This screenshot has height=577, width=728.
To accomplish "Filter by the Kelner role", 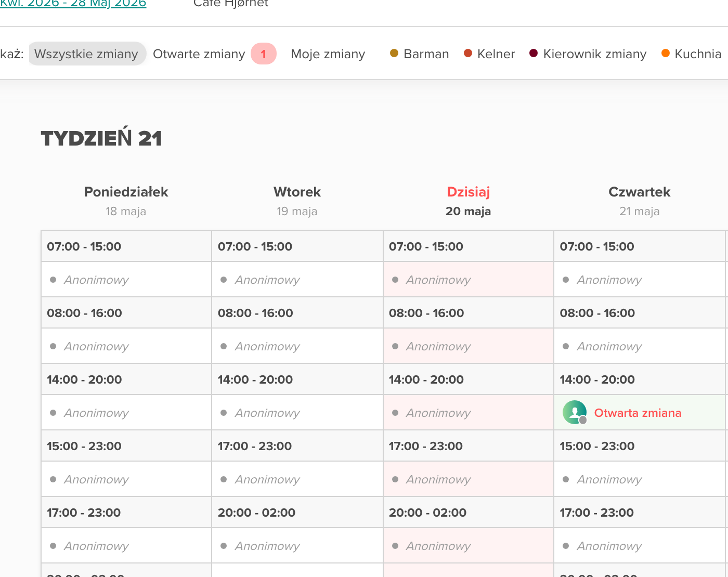I will point(489,54).
